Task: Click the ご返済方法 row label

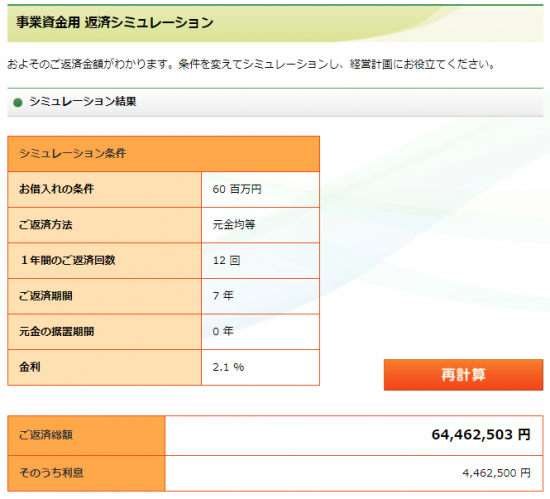Action: click(x=46, y=225)
